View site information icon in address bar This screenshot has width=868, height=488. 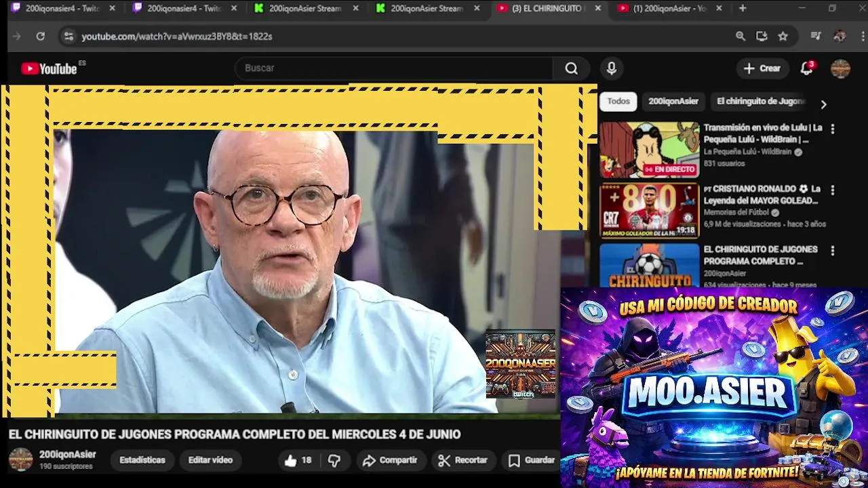click(x=68, y=36)
